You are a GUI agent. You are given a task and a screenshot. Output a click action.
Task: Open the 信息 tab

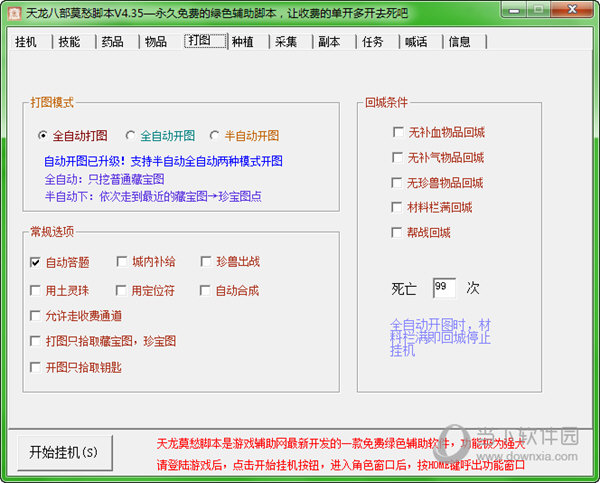pos(459,41)
